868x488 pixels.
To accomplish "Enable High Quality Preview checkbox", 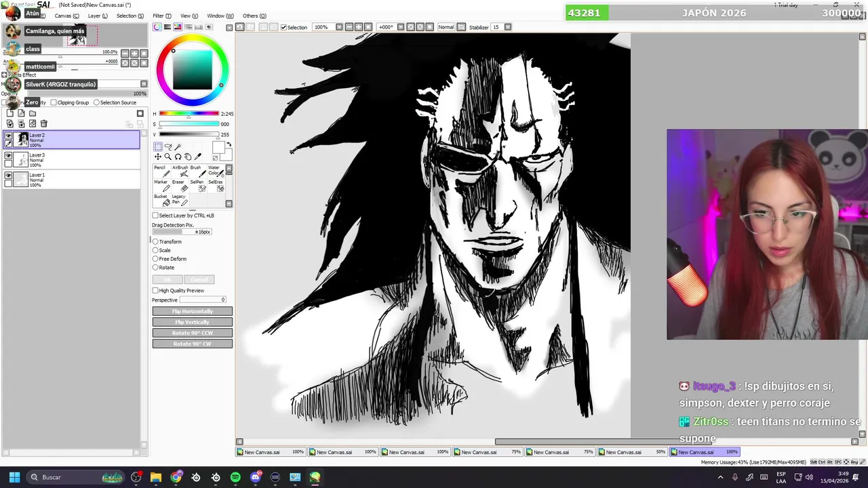I will 155,291.
